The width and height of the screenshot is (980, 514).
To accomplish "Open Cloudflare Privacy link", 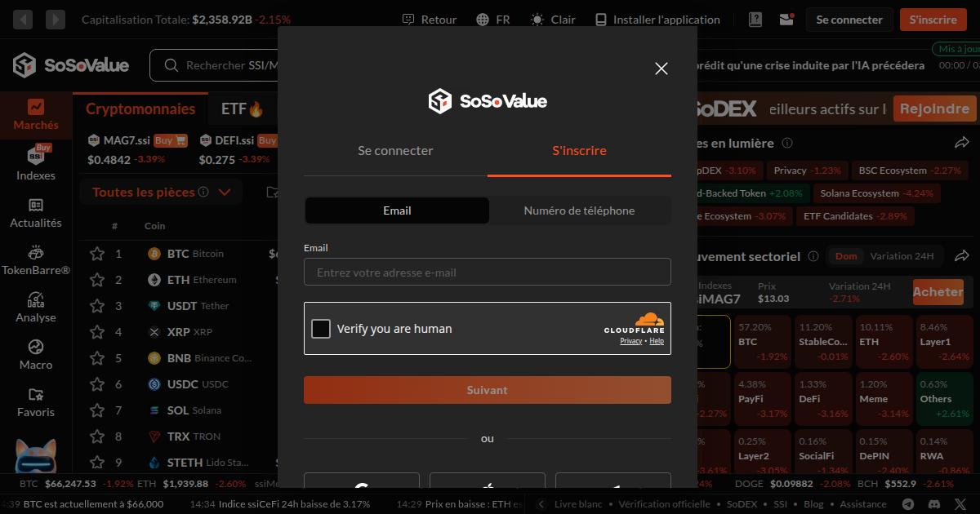I will click(630, 341).
